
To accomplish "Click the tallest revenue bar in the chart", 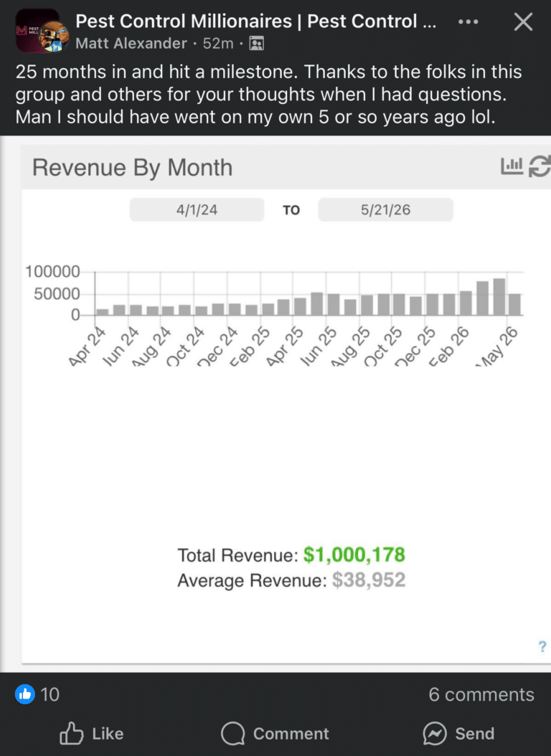I will point(499,297).
